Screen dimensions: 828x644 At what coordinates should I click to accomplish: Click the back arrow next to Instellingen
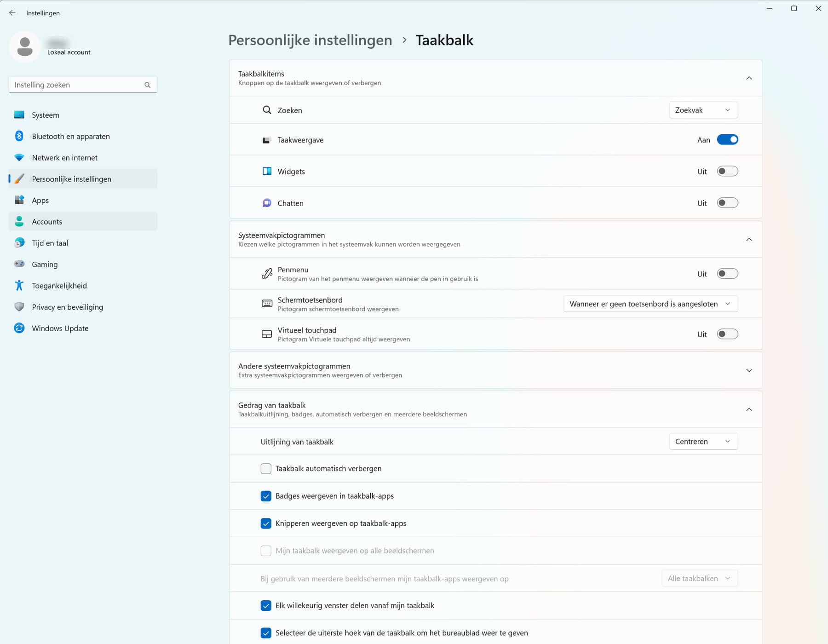(x=12, y=13)
